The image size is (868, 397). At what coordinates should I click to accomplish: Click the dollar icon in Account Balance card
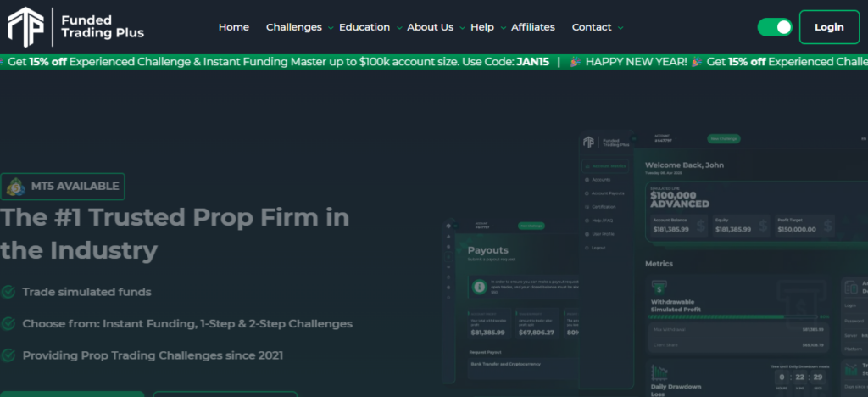click(701, 226)
